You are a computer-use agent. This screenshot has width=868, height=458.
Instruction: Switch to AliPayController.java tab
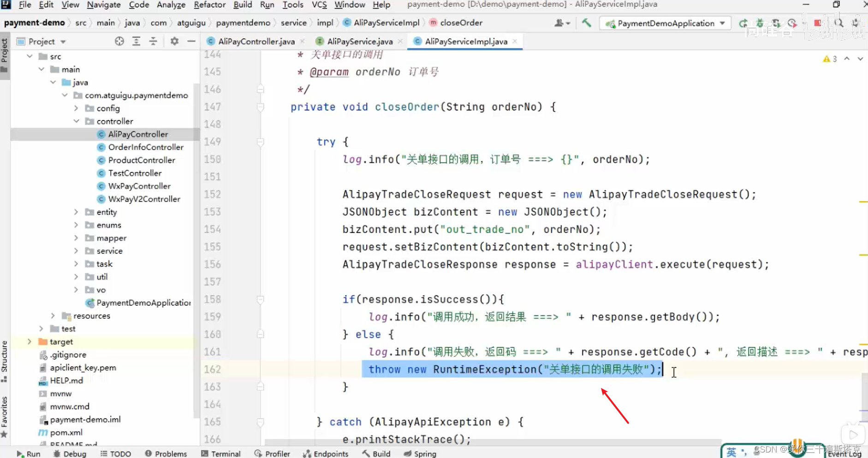tap(256, 41)
